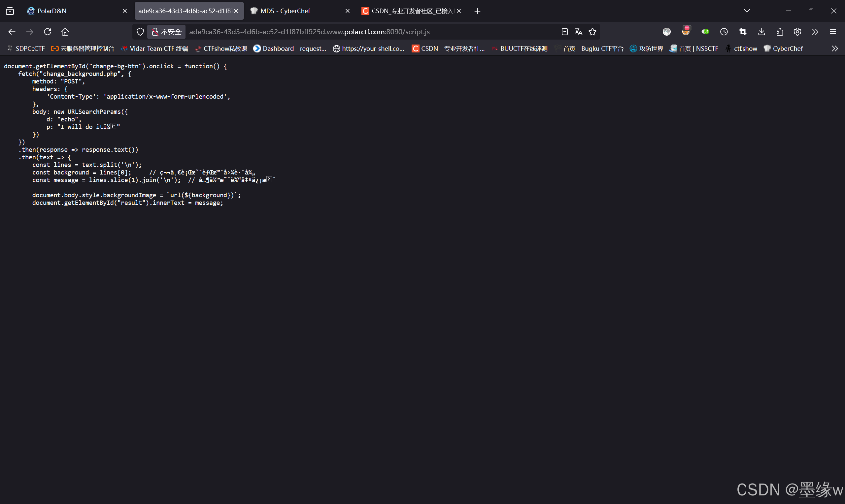Go to the Firefox Home page icon
This screenshot has height=504, width=845.
[x=65, y=32]
